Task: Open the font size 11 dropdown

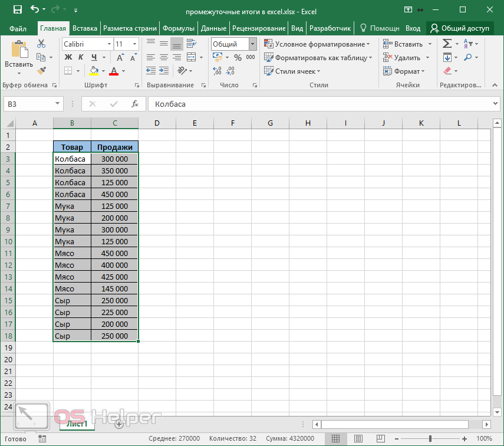Action: 134,44
